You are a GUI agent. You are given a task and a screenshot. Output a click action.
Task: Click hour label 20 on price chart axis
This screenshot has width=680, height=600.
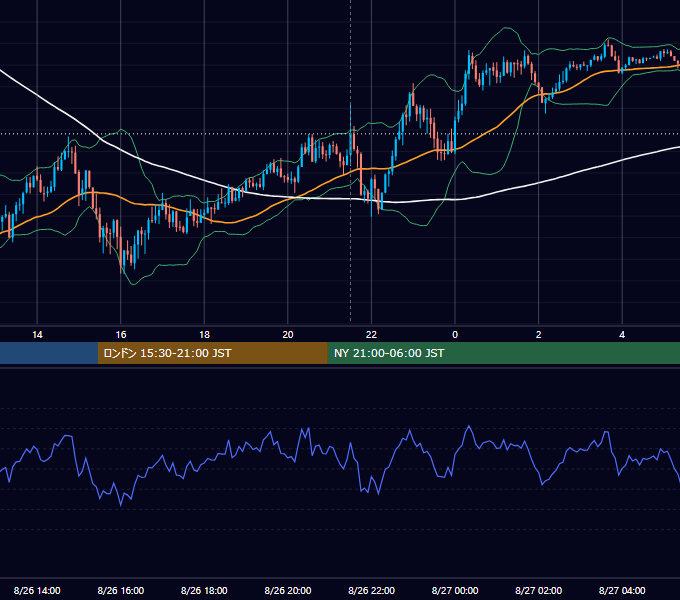tap(288, 334)
